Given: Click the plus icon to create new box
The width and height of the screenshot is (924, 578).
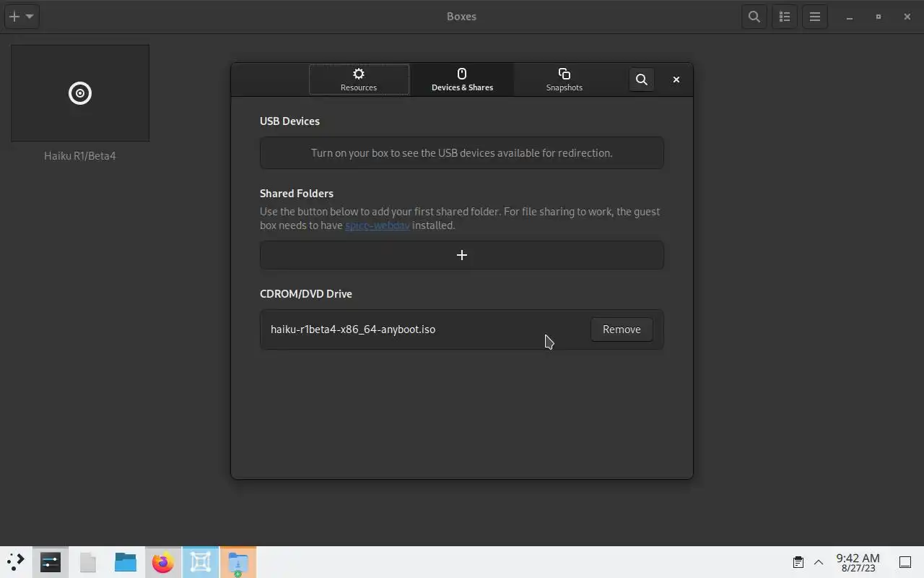Looking at the screenshot, I should pos(14,17).
